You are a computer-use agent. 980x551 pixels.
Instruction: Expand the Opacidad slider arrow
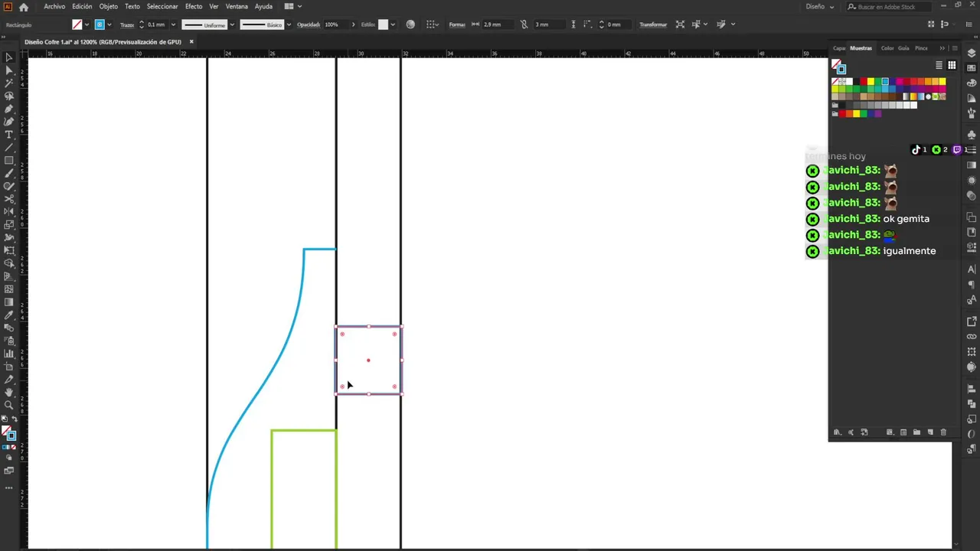tap(353, 24)
